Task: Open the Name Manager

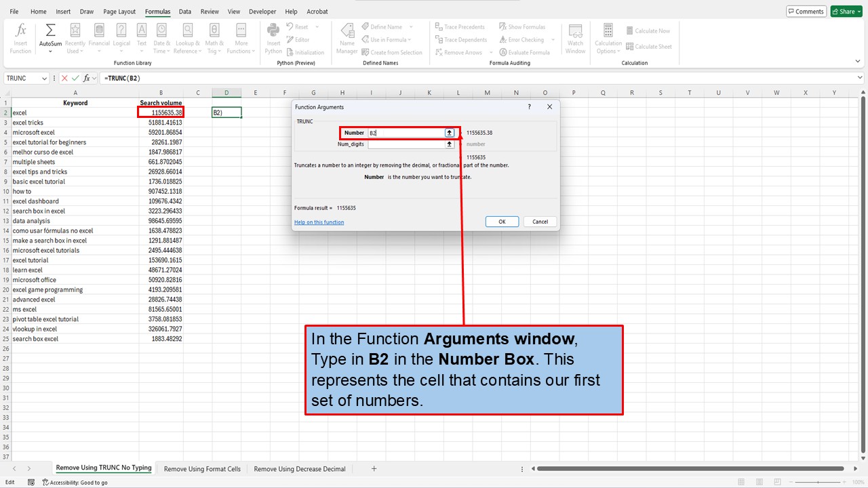Action: pos(347,39)
